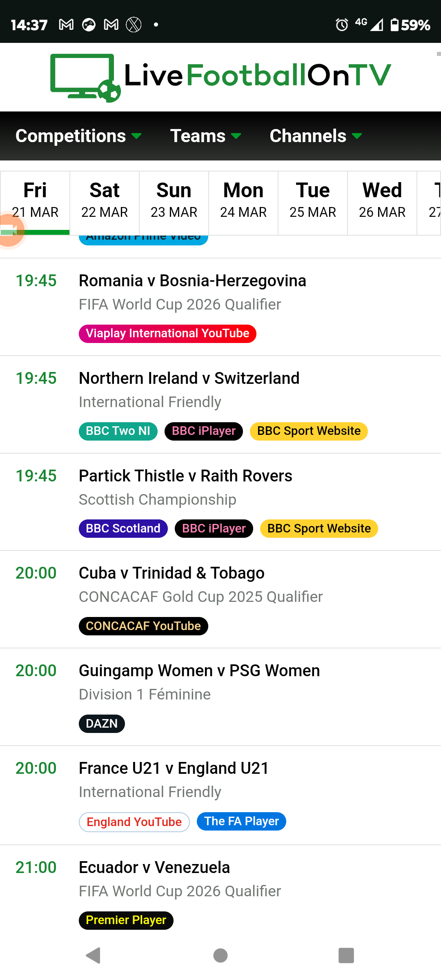Tap the LiveFootballOnTV logo
Viewport: 441px width, 980px height.
220,77
